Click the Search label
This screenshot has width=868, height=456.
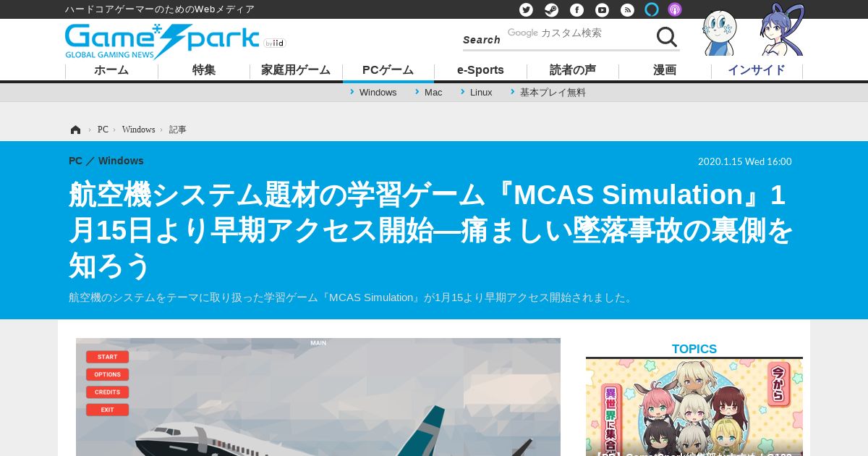pyautogui.click(x=482, y=40)
